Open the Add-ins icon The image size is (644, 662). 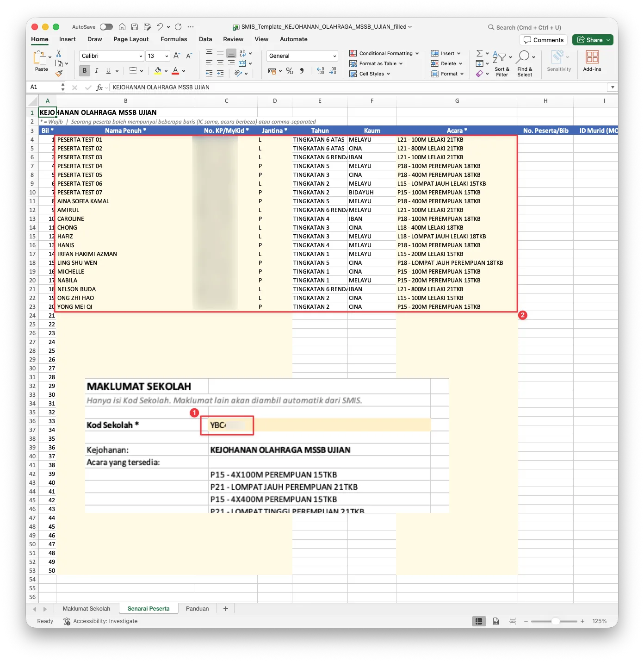pos(592,61)
